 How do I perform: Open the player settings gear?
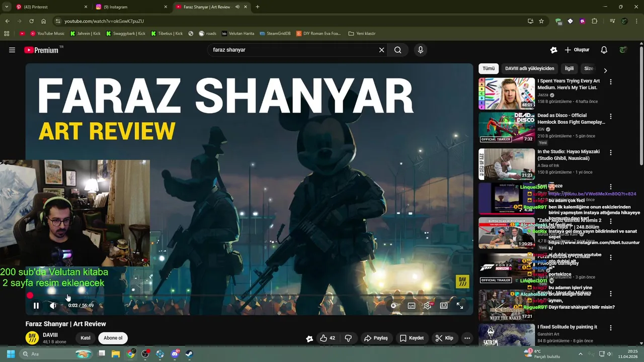pyautogui.click(x=428, y=305)
